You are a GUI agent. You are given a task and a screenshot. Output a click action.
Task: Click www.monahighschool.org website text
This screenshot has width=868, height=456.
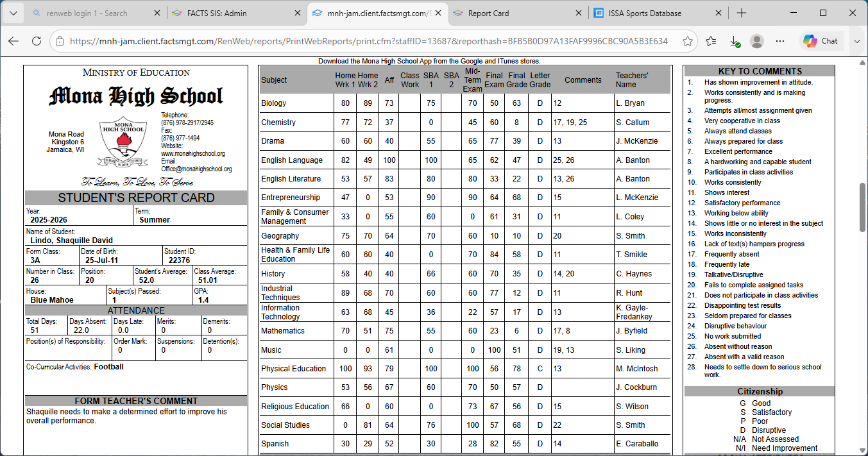click(x=192, y=154)
